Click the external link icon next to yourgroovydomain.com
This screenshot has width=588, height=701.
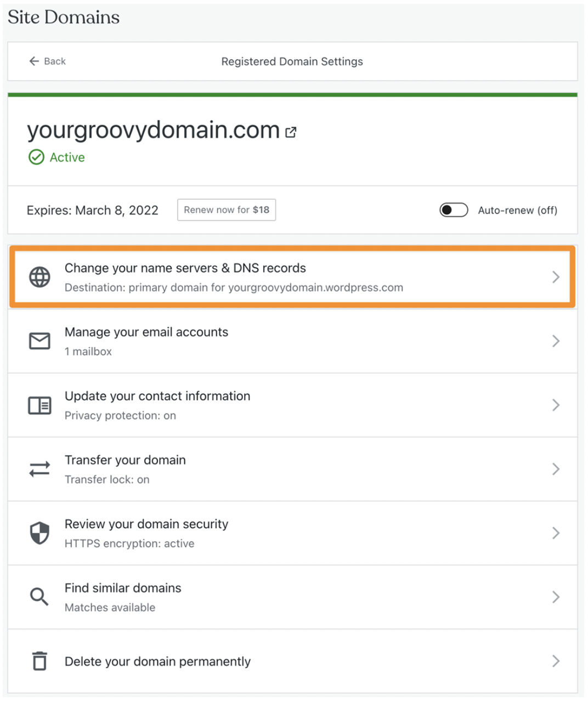click(291, 132)
